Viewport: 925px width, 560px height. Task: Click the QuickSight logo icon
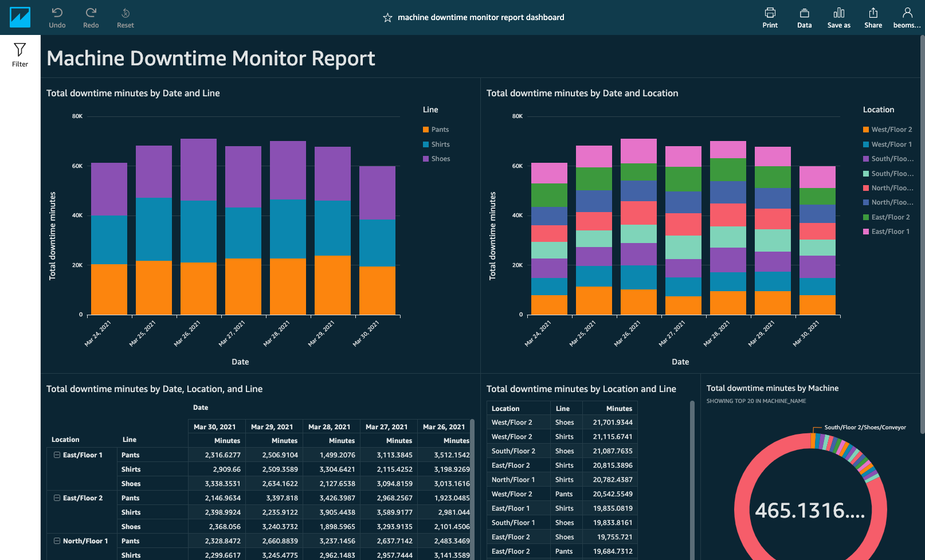coord(20,17)
